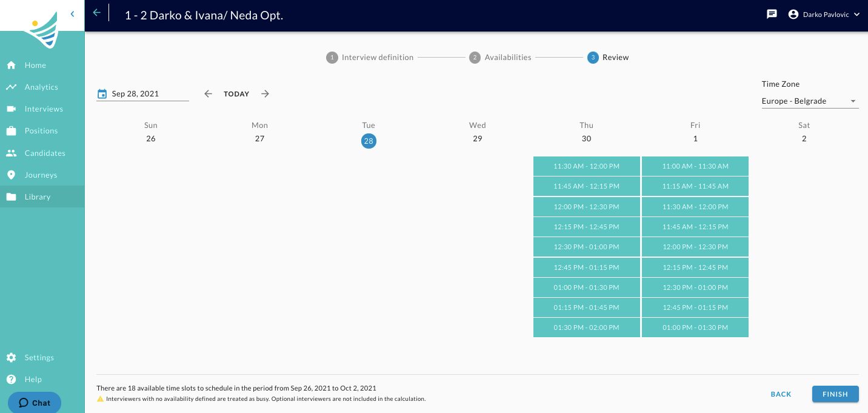This screenshot has height=413, width=868.
Task: Click the BACK button
Action: click(781, 394)
